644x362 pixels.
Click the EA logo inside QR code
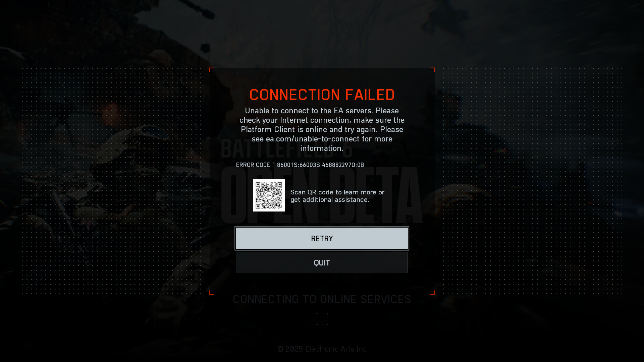(x=269, y=195)
